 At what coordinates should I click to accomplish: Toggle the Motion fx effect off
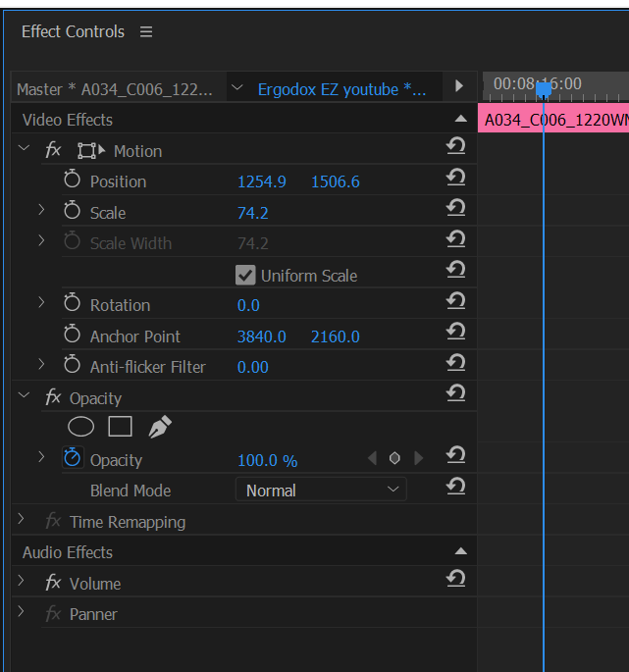tap(53, 150)
